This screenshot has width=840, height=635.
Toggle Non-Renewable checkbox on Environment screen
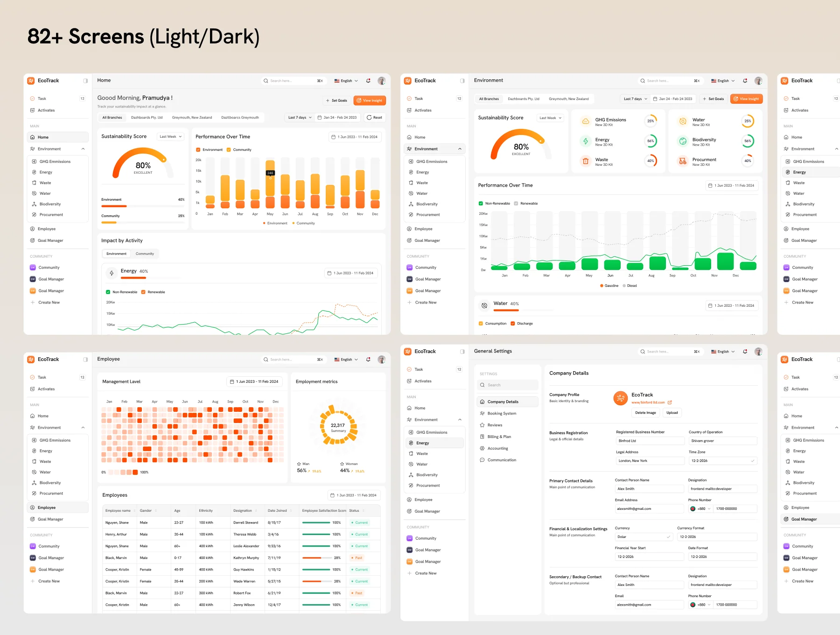pyautogui.click(x=481, y=204)
